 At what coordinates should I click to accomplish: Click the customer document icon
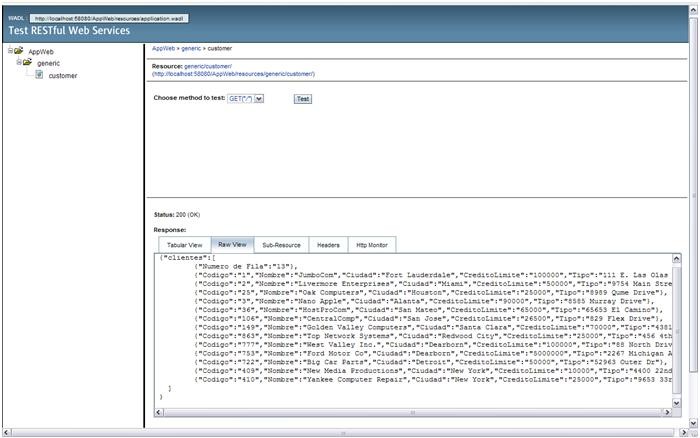[x=39, y=75]
